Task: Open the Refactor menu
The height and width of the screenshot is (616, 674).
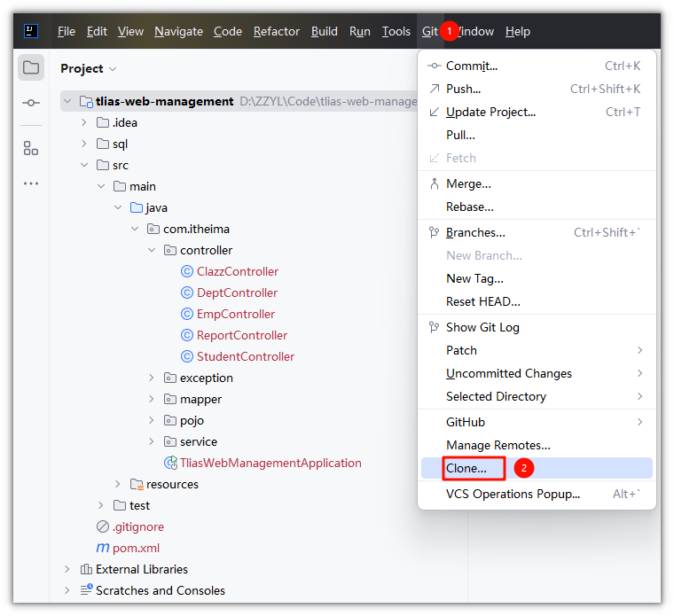Action: tap(277, 31)
